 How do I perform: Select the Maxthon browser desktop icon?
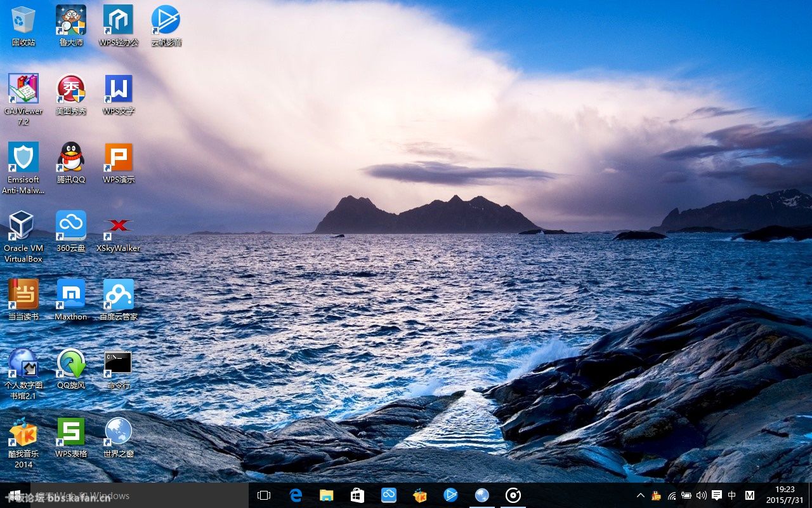pos(71,300)
